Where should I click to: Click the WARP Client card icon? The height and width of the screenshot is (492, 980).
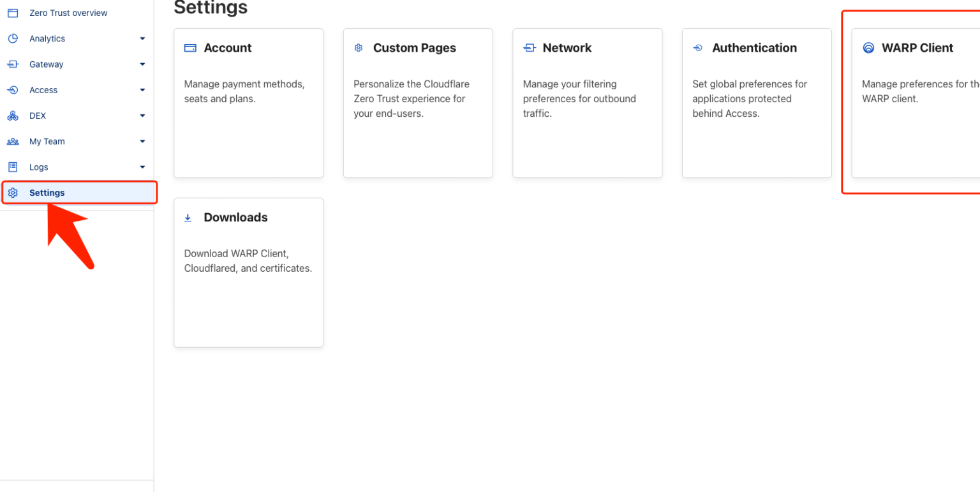click(868, 47)
